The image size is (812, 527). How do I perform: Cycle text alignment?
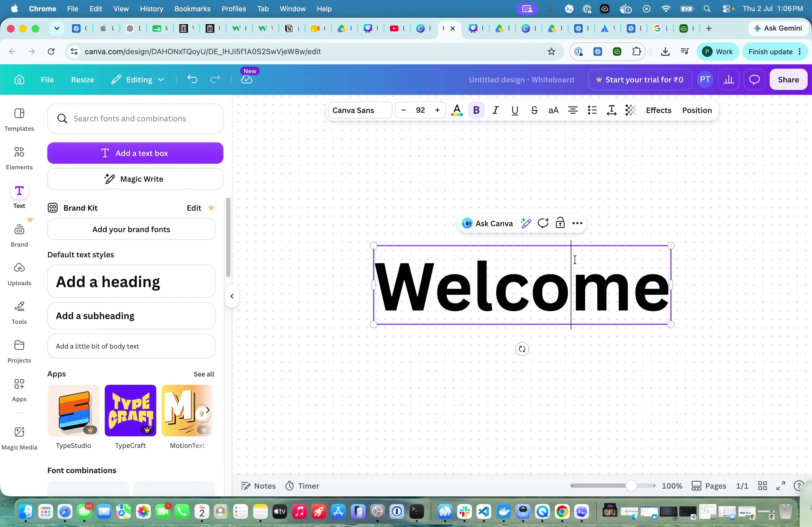tap(573, 110)
